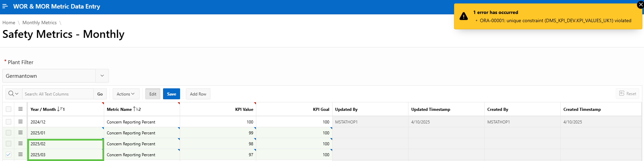Open the hamburger navigation menu

coord(5,6)
